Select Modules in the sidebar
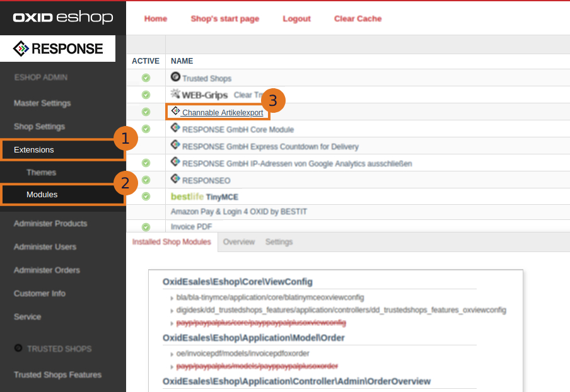 tap(42, 195)
